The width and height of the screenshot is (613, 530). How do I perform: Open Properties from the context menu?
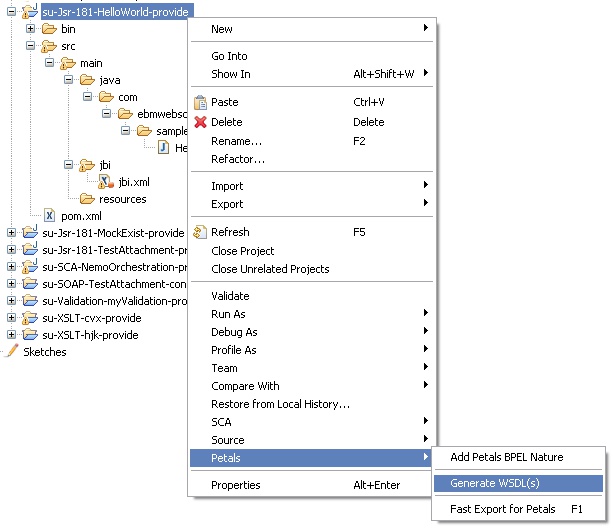[x=236, y=485]
